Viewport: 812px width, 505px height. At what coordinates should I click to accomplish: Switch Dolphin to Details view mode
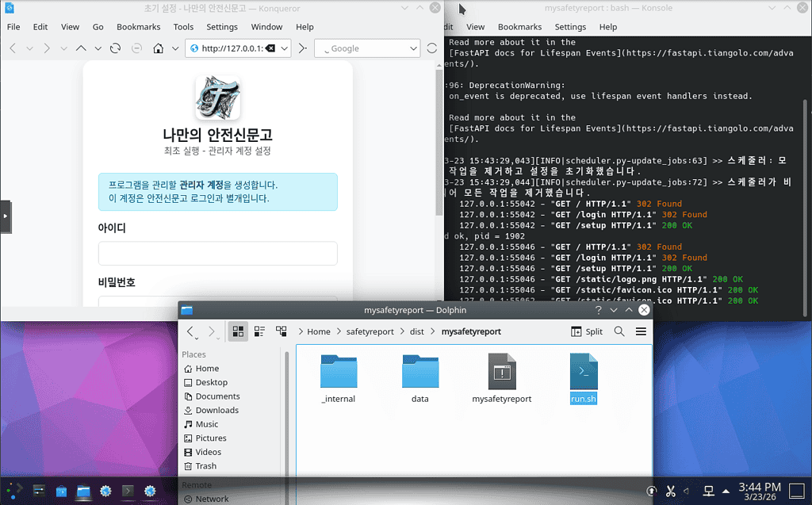281,331
